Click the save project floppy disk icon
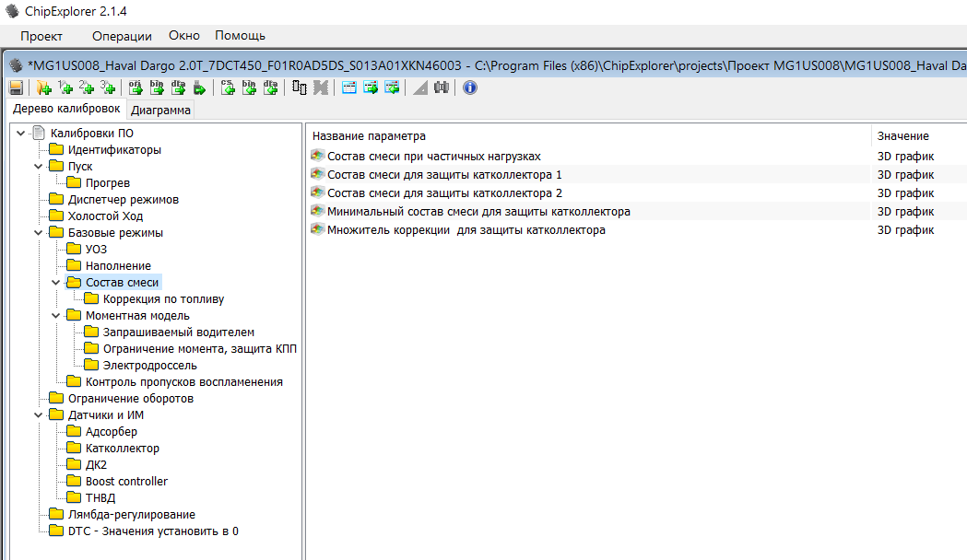Image resolution: width=967 pixels, height=560 pixels. 16,87
